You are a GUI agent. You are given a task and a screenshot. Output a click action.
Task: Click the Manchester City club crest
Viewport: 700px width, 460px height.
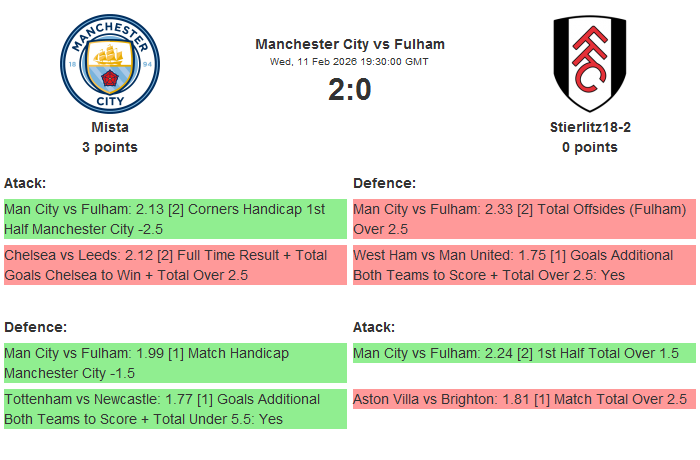110,62
